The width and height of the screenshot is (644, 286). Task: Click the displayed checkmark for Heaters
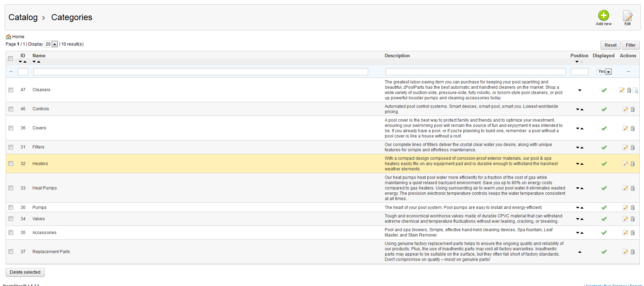[x=604, y=164]
